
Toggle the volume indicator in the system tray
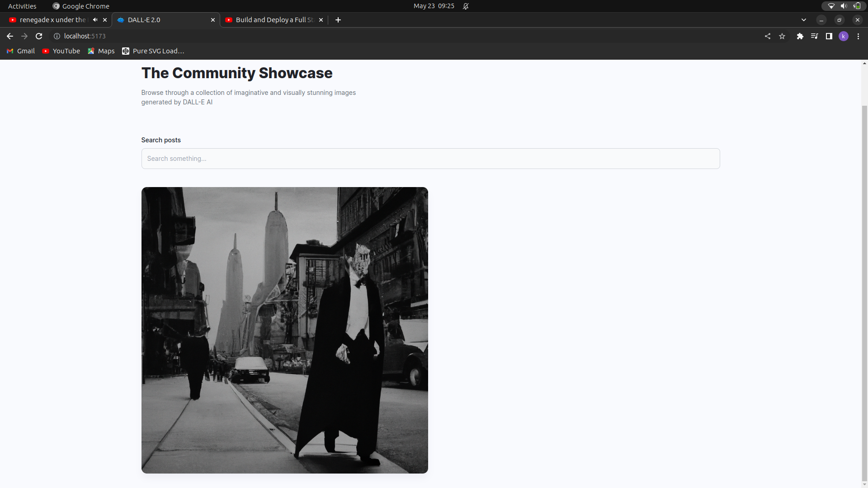[844, 6]
